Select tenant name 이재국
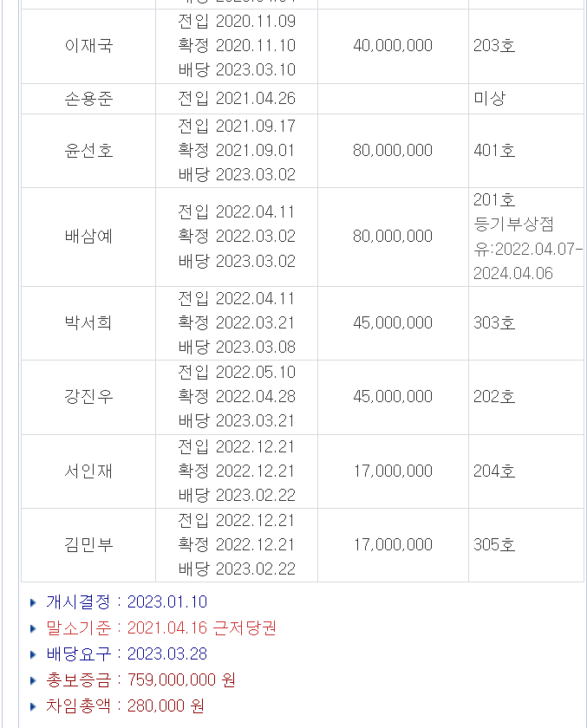This screenshot has width=587, height=728. tap(88, 46)
